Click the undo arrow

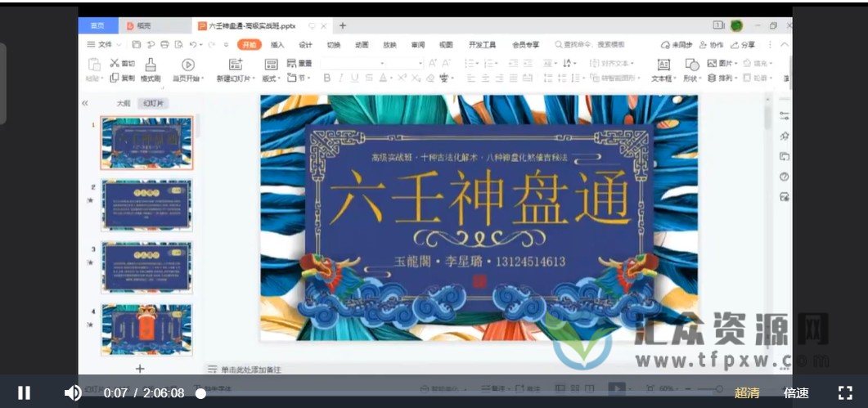point(192,45)
